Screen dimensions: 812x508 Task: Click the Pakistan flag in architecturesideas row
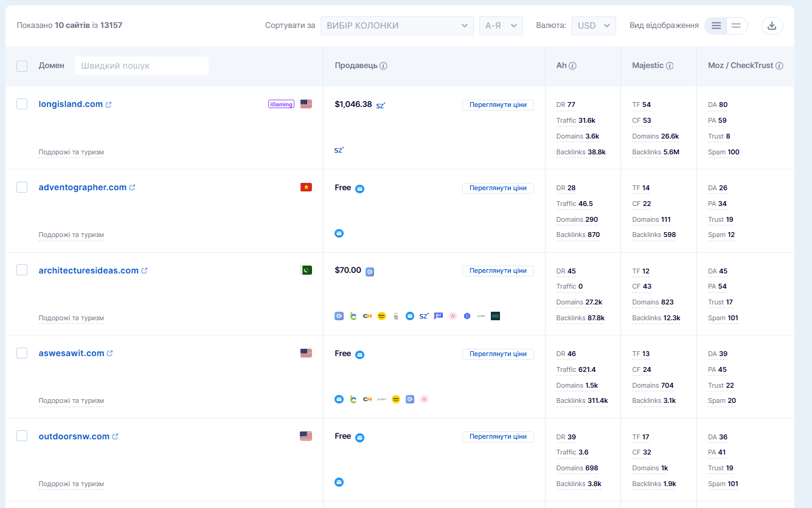coord(306,270)
